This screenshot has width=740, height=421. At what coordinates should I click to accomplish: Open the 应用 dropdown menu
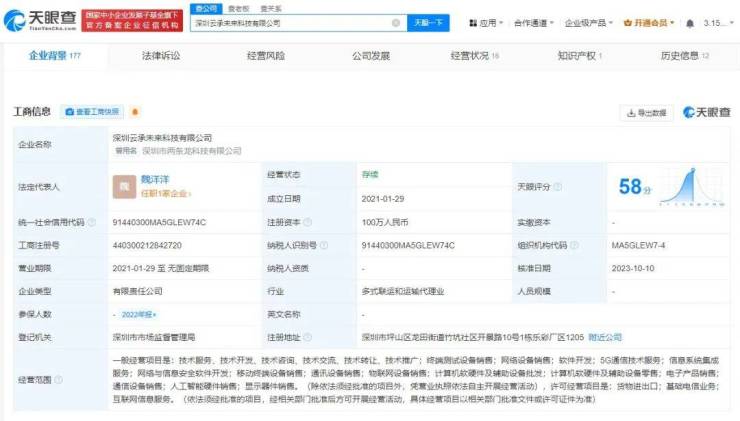(489, 22)
